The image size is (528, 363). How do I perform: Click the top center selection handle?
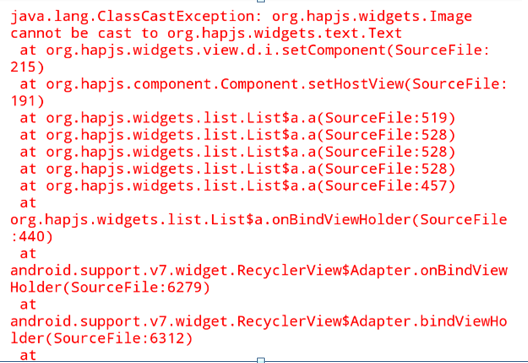click(261, 1)
